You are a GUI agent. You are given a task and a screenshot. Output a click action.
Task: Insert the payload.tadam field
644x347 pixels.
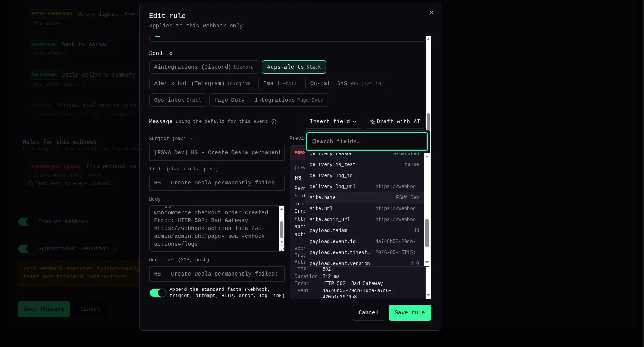[x=364, y=230]
